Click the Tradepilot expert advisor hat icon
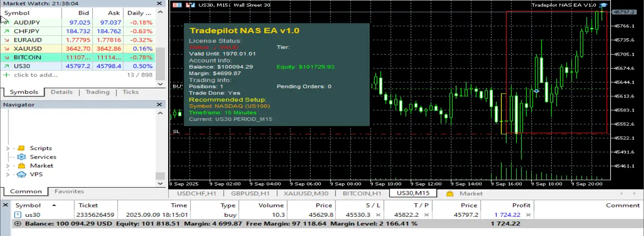The width and height of the screenshot is (644, 236). 603,5
